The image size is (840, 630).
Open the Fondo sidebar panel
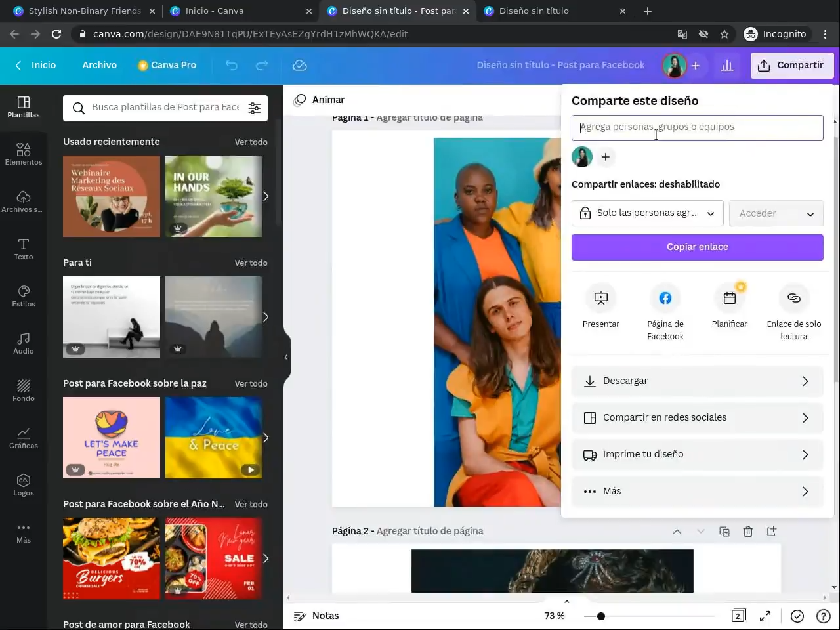[x=24, y=390]
